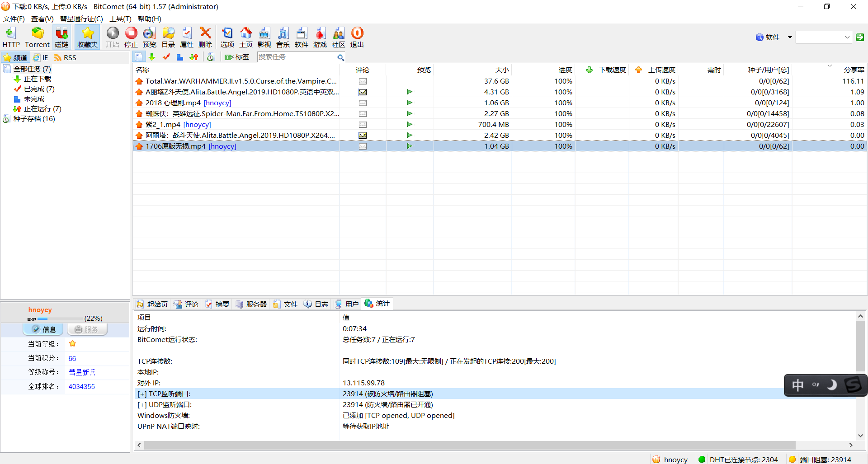This screenshot has height=464, width=868.
Task: Click the 4034355 global ranking link
Action: tap(81, 386)
